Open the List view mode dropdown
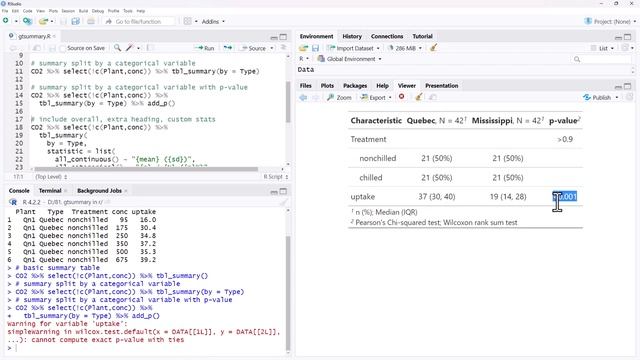 (602, 48)
